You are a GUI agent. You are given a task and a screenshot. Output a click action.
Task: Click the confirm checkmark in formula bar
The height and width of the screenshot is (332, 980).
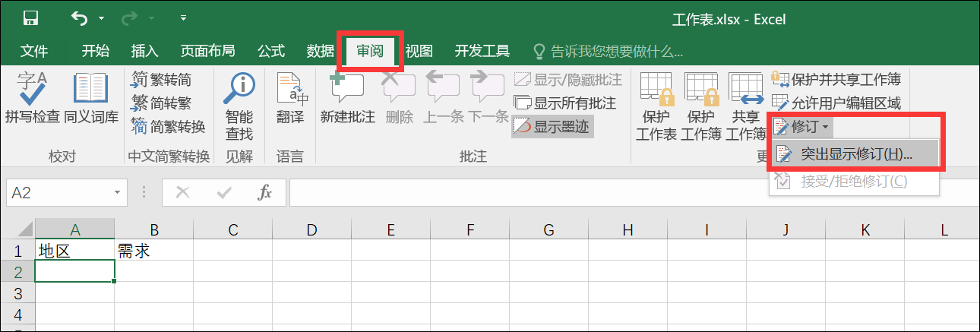[223, 193]
